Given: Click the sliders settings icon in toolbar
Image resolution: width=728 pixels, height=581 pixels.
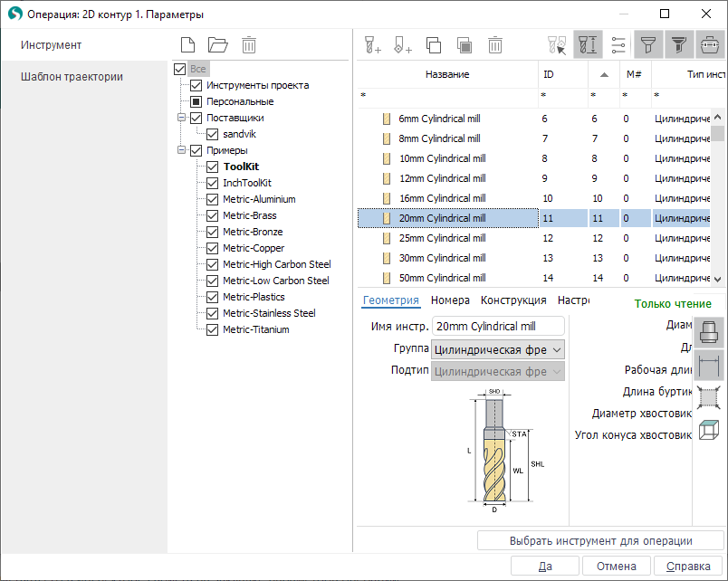Looking at the screenshot, I should [x=618, y=44].
